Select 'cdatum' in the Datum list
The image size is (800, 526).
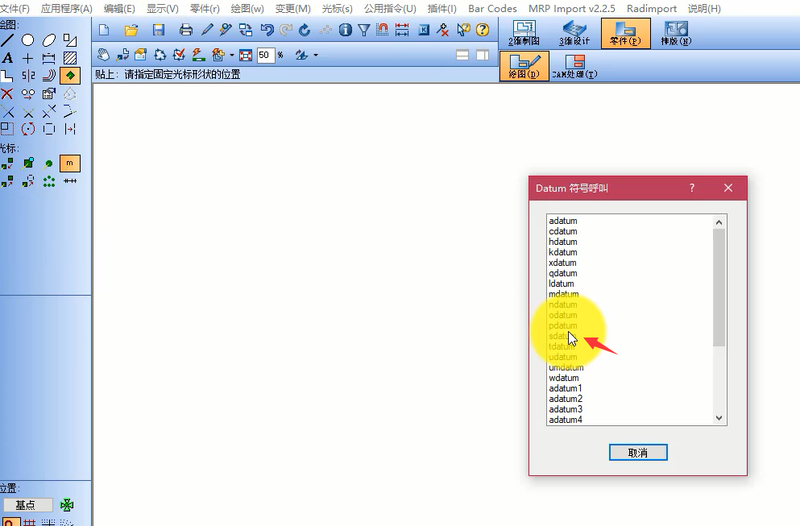[x=563, y=231]
